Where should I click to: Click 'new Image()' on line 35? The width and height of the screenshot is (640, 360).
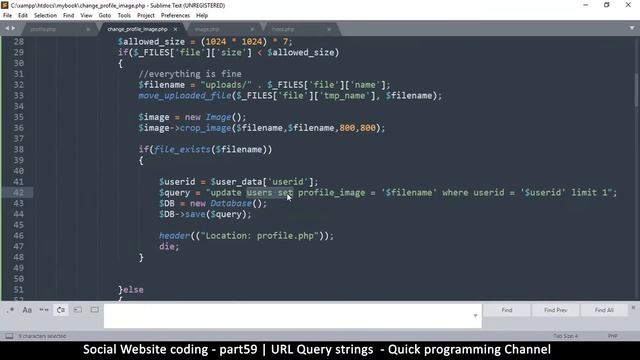[x=216, y=117]
